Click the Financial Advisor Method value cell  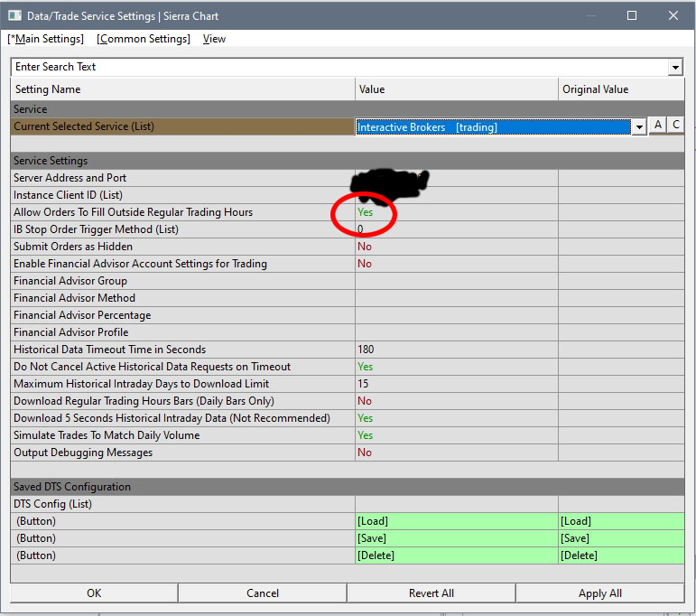pyautogui.click(x=456, y=298)
